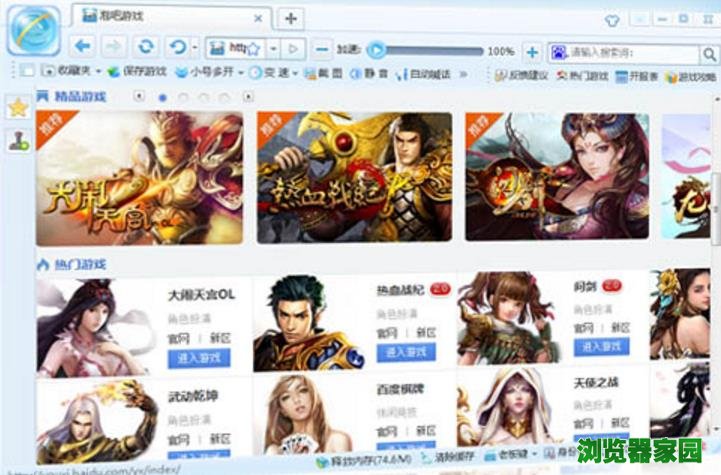Click the sidebar favorites star icon
This screenshot has width=721, height=475.
(18, 108)
